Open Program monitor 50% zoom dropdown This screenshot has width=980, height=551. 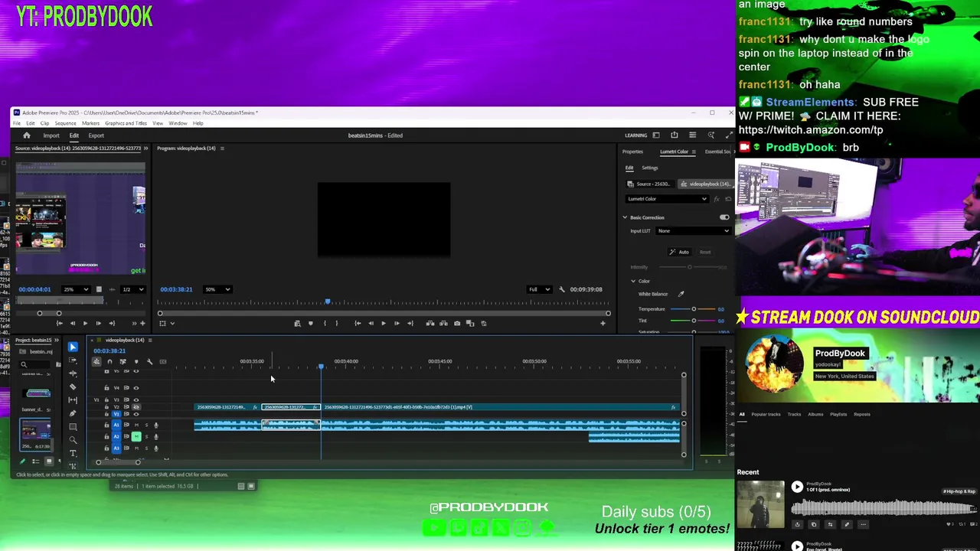217,289
